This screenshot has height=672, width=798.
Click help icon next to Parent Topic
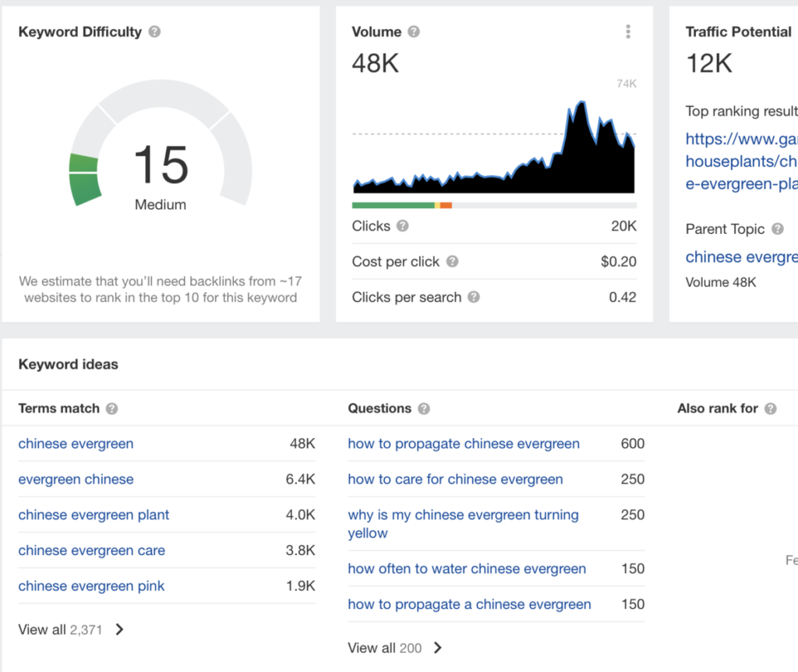pyautogui.click(x=777, y=229)
